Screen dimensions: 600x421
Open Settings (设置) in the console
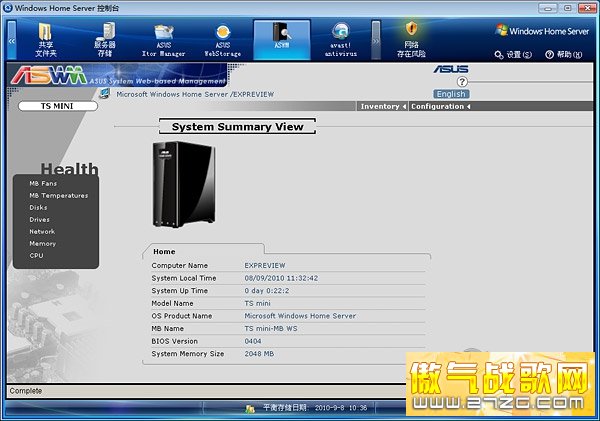click(513, 55)
